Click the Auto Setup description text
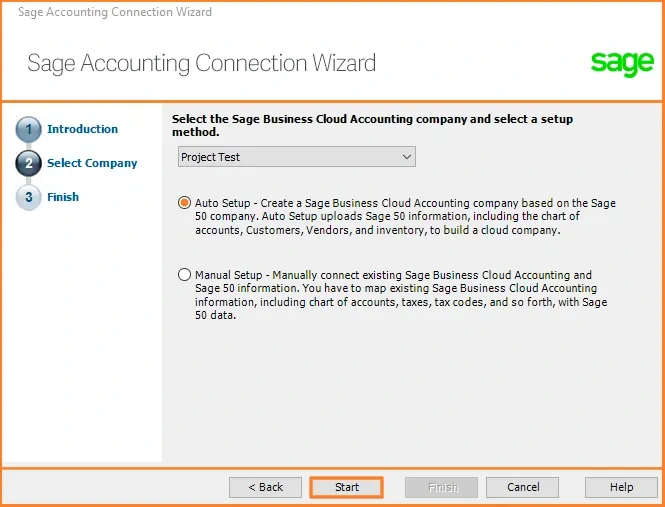Screen dimensions: 665x507 (x=405, y=216)
